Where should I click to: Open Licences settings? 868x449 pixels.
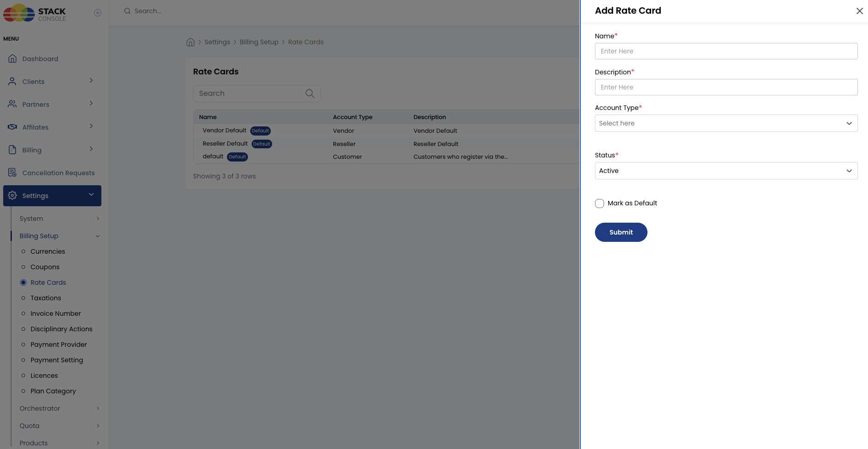point(44,376)
